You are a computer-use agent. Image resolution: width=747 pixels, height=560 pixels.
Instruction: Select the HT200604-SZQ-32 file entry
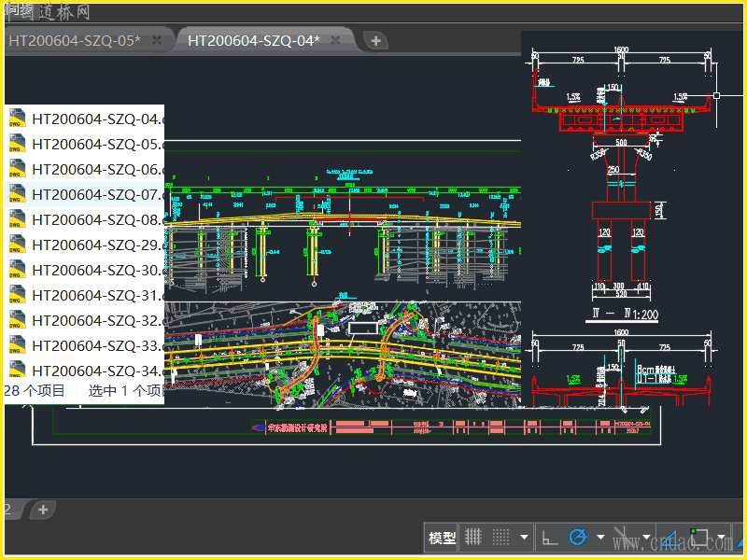pyautogui.click(x=93, y=320)
